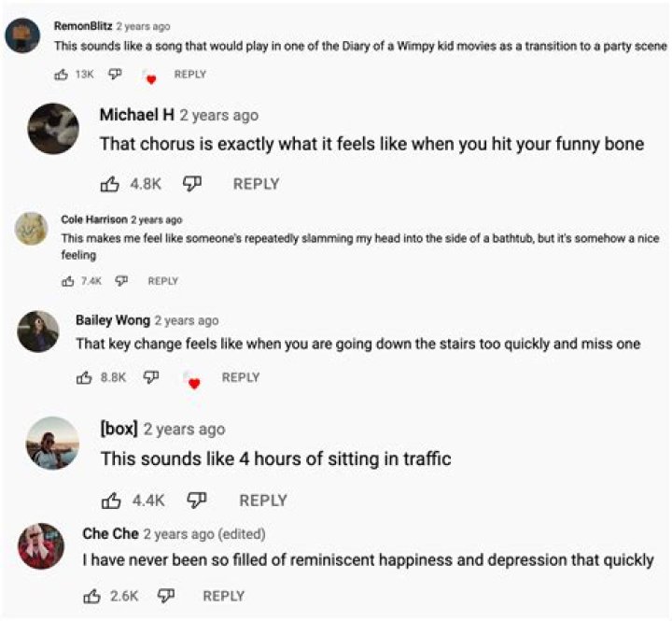Open Cole Harrison's profile name link
This screenshot has height=621, width=672.
(93, 219)
